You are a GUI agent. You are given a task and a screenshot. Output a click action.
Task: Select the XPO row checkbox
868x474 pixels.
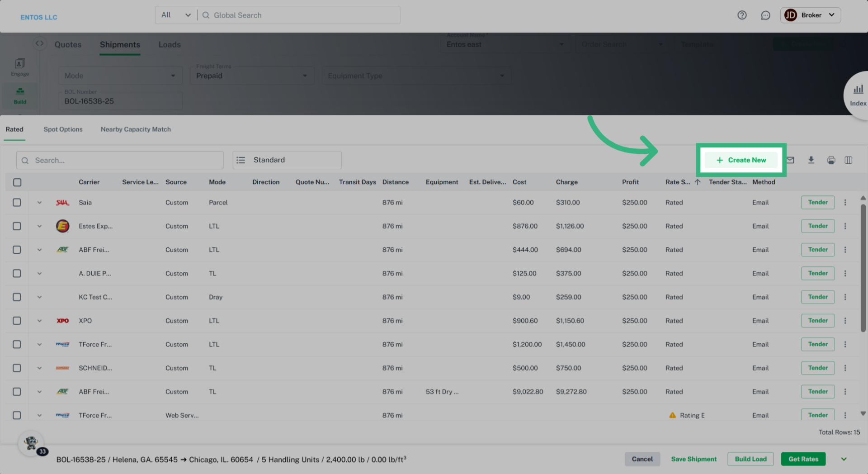[17, 321]
